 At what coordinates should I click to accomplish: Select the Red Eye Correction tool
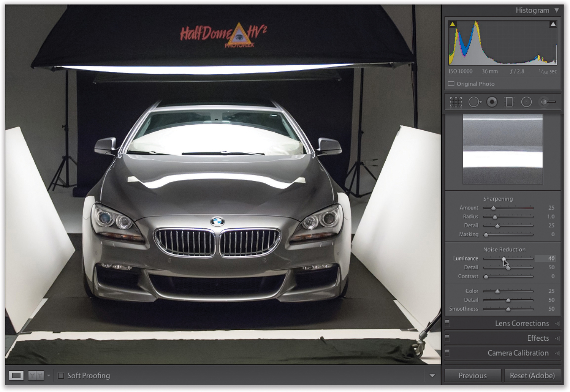[492, 102]
